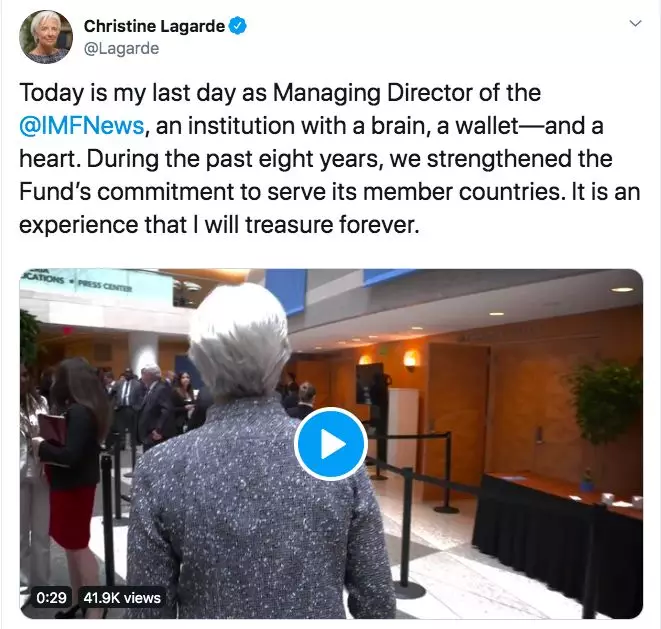
Task: Click the blue verified badge
Action: [x=238, y=26]
